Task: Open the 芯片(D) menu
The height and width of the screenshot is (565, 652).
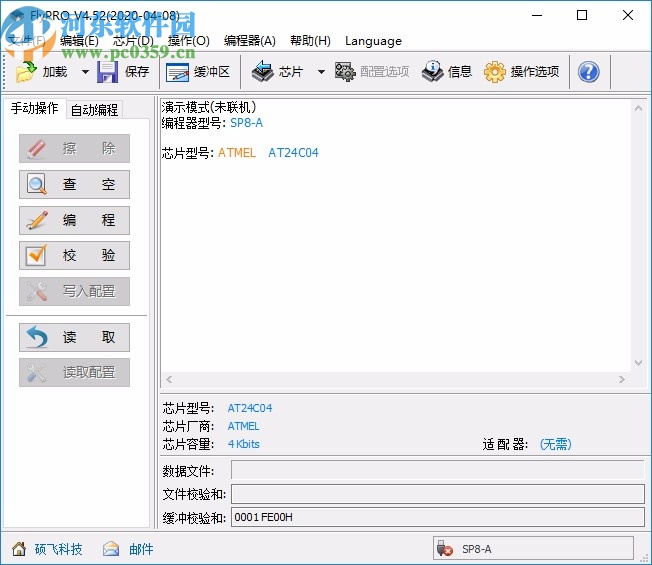Action: 133,41
